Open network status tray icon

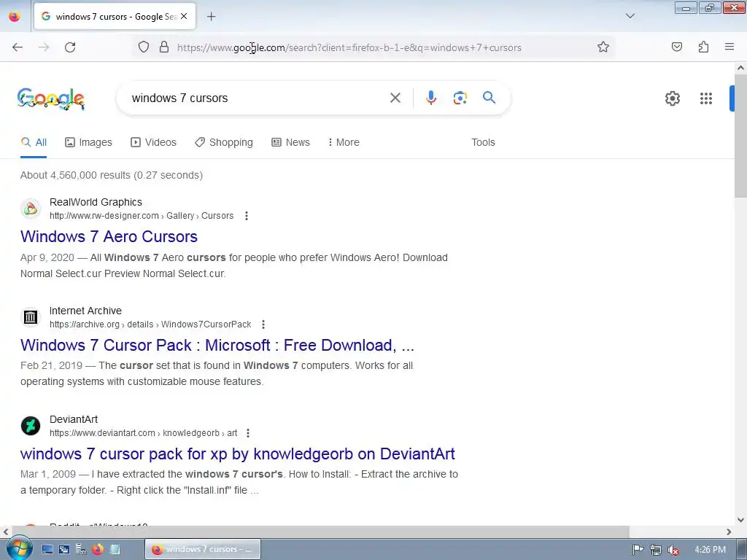[x=656, y=550]
